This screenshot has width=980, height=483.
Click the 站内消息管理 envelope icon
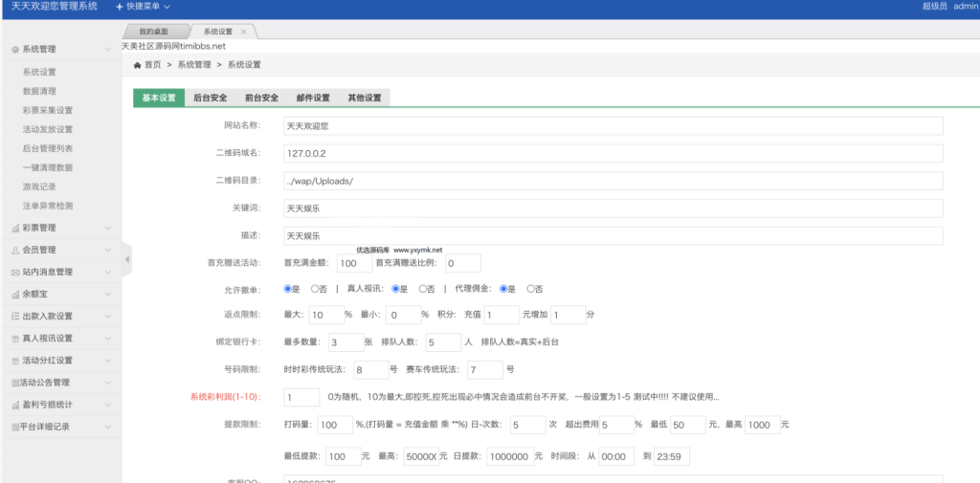(x=15, y=273)
